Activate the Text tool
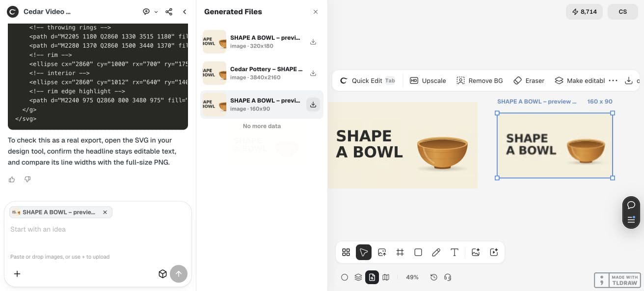The width and height of the screenshot is (644, 291). coord(455,252)
